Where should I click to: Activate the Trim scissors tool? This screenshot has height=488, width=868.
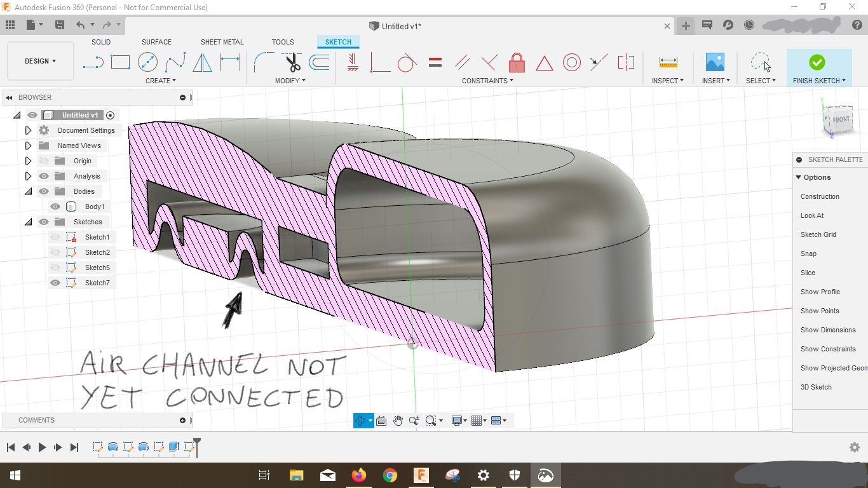(292, 62)
